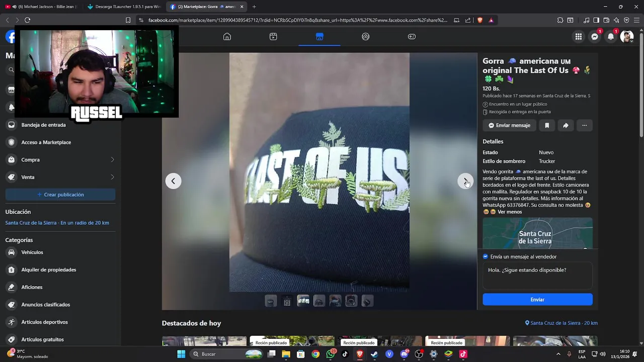Reload the page with the refresh button
This screenshot has height=362, width=644.
pos(27,20)
